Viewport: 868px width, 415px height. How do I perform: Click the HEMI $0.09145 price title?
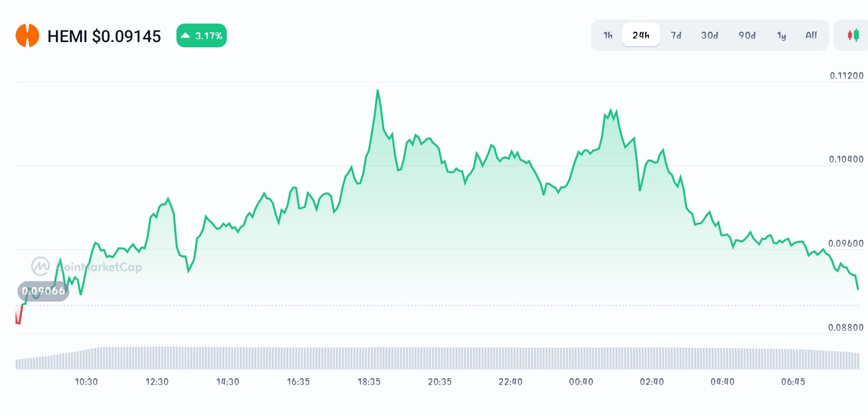[x=104, y=36]
